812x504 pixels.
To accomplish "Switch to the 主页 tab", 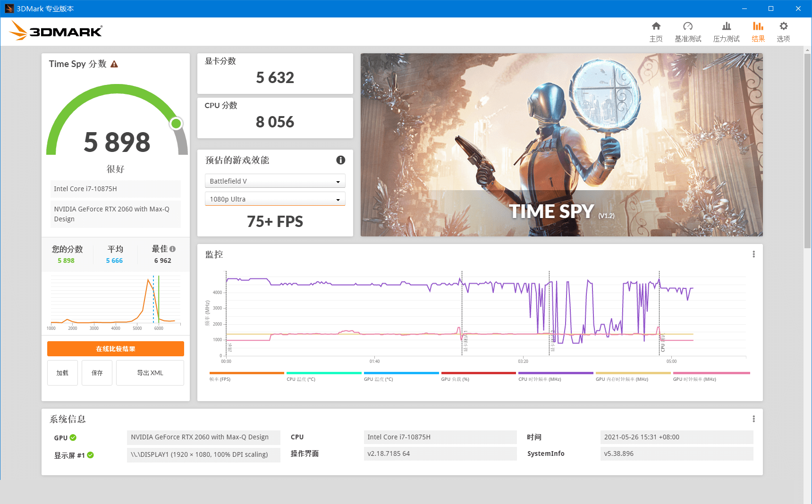I will 656,31.
